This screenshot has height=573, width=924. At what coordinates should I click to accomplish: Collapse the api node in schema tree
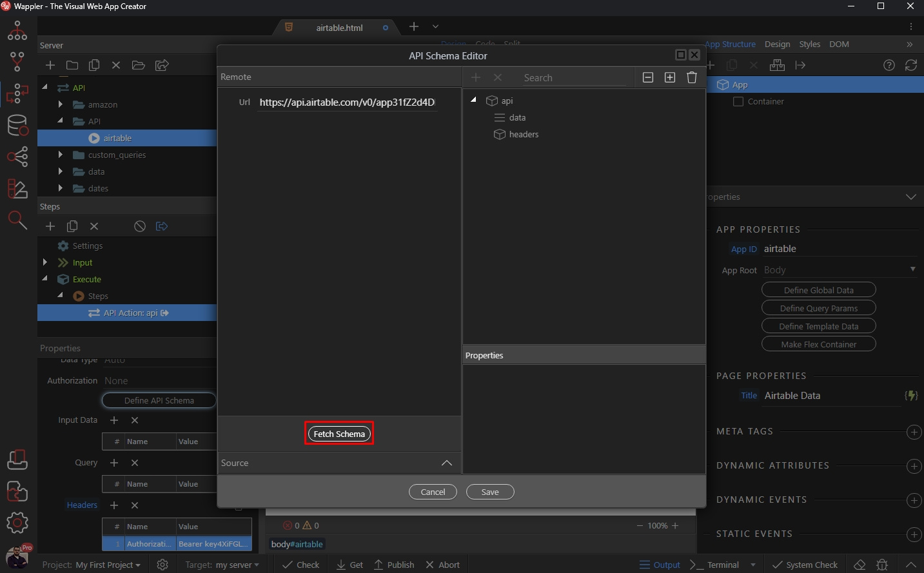pyautogui.click(x=473, y=100)
